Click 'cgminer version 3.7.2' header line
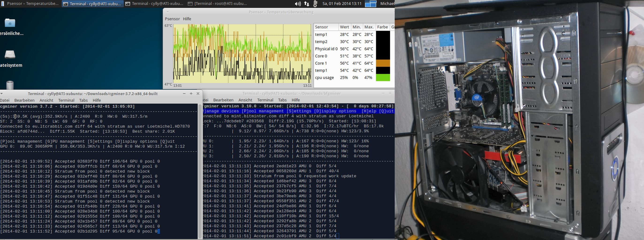 click(68, 106)
